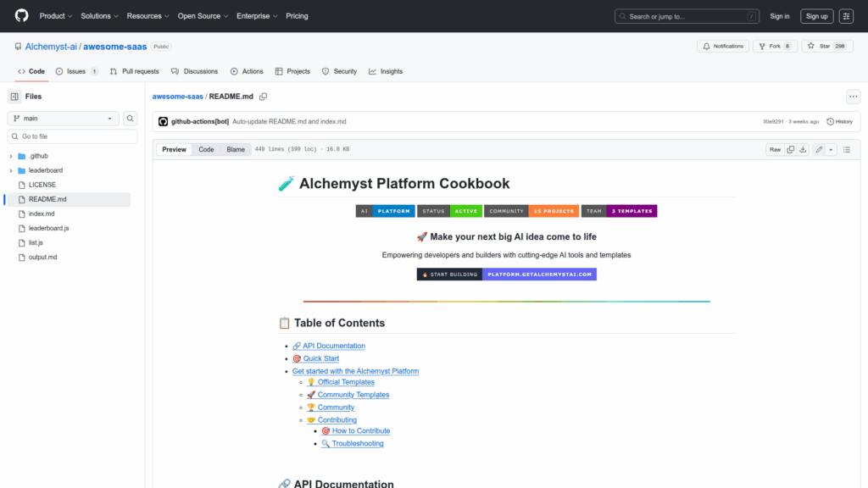Image resolution: width=868 pixels, height=488 pixels.
Task: Click Sign in
Action: (780, 16)
